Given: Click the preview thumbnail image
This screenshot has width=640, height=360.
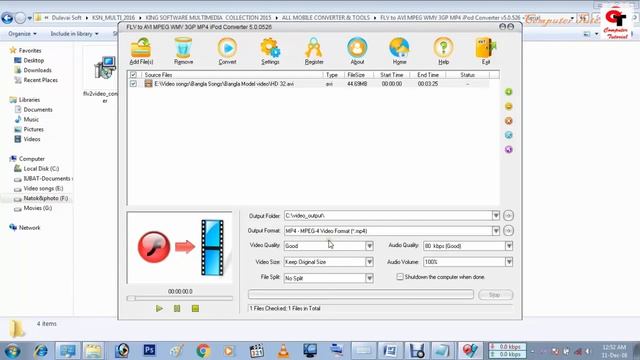Looking at the screenshot, I should [x=180, y=247].
